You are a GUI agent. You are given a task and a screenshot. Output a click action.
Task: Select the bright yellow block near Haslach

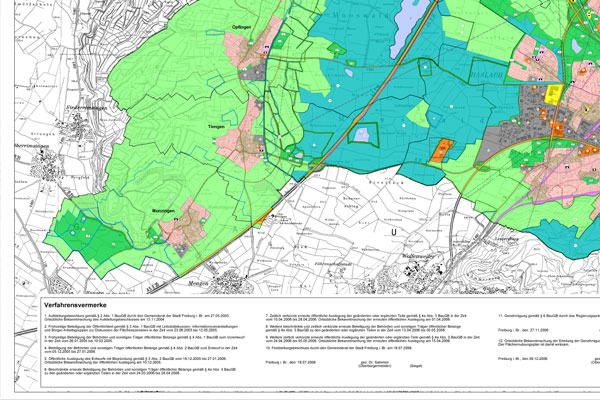tap(552, 94)
